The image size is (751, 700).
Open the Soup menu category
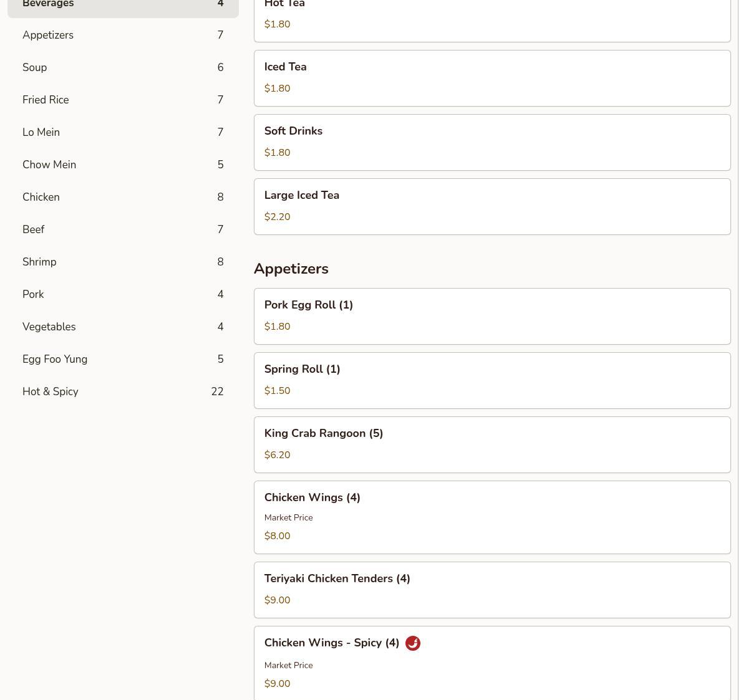pos(123,68)
